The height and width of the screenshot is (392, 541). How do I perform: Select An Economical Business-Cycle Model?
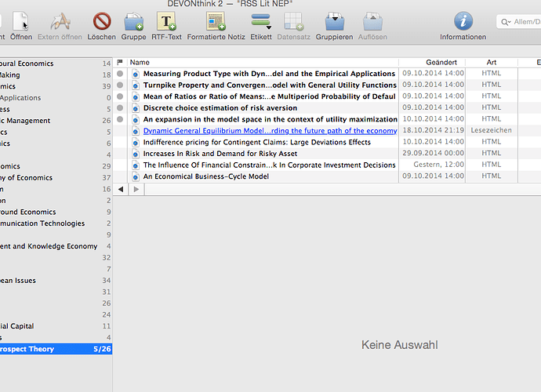(205, 176)
